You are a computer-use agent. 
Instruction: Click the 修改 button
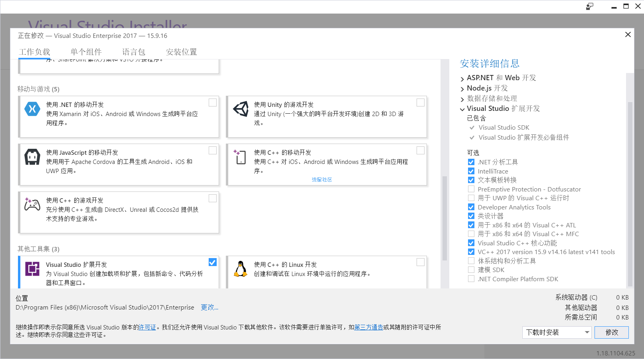(612, 332)
